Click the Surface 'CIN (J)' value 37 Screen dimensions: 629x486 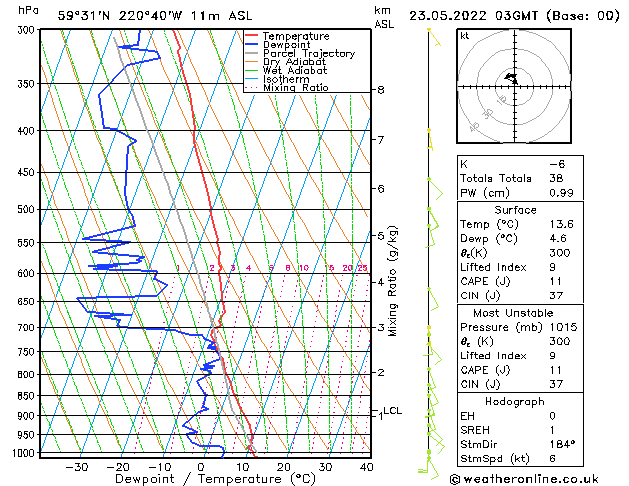(x=556, y=296)
